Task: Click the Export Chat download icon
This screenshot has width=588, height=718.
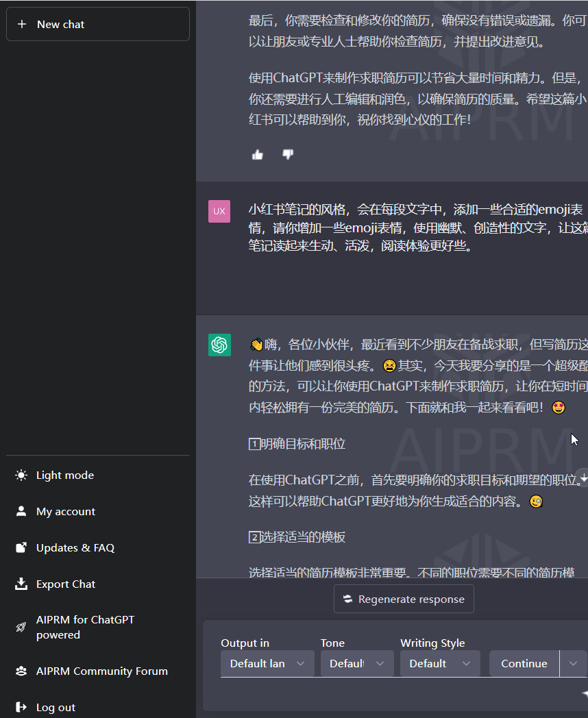Action: coord(21,584)
